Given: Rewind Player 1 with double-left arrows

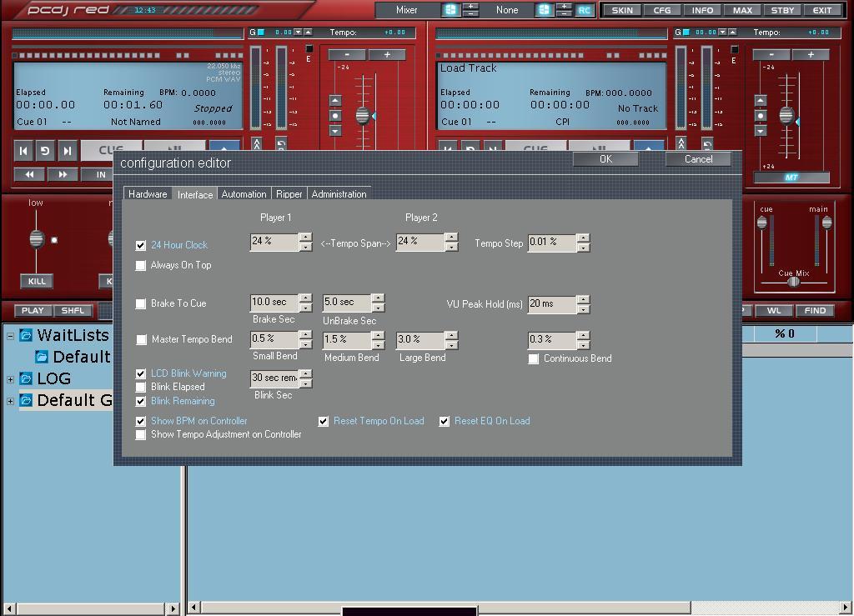Looking at the screenshot, I should (x=29, y=175).
